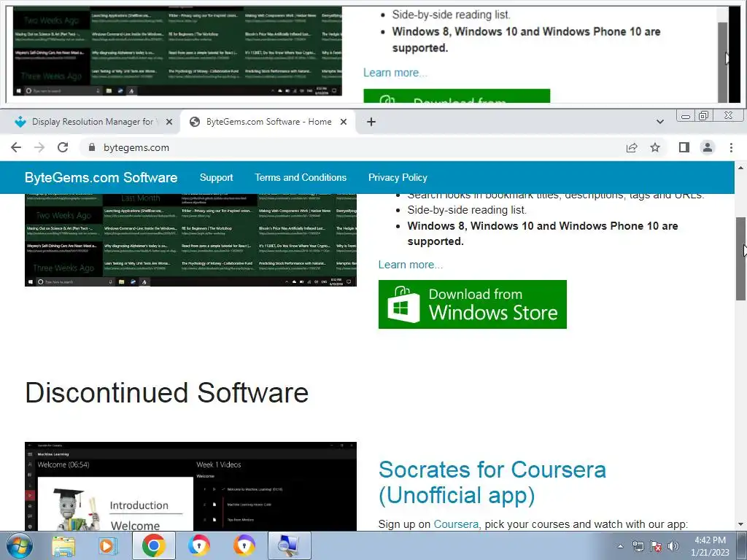The height and width of the screenshot is (560, 747).
Task: Open the second shield-key app taskbar icon
Action: coord(244,545)
